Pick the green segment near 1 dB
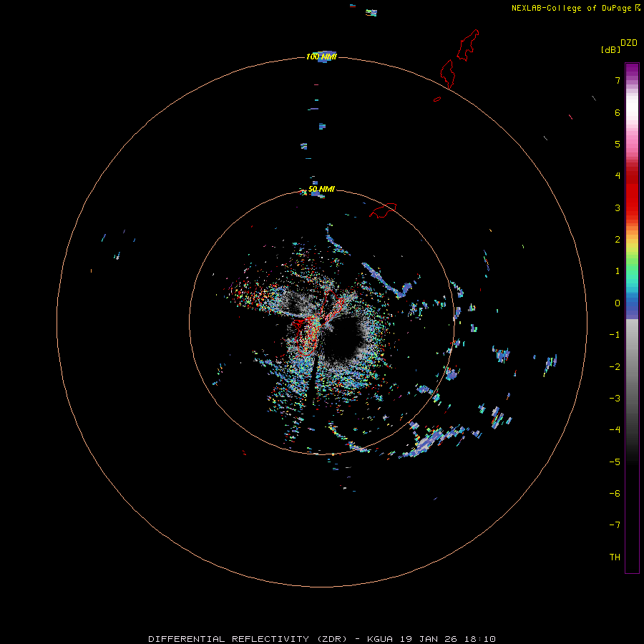 [632, 269]
